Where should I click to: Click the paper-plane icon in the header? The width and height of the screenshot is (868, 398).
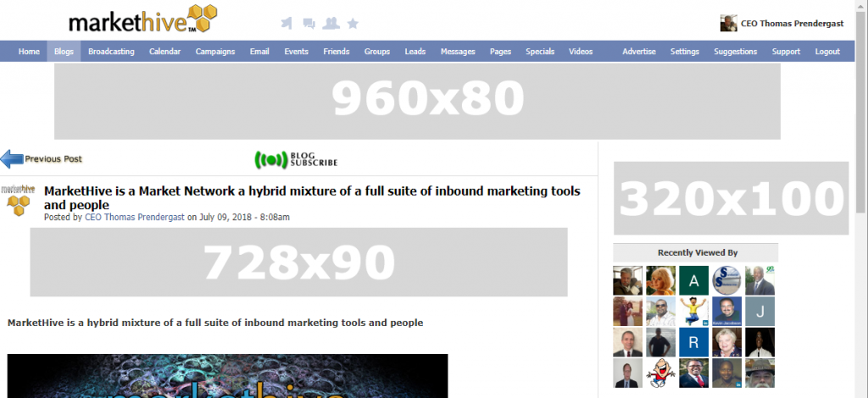pyautogui.click(x=287, y=23)
